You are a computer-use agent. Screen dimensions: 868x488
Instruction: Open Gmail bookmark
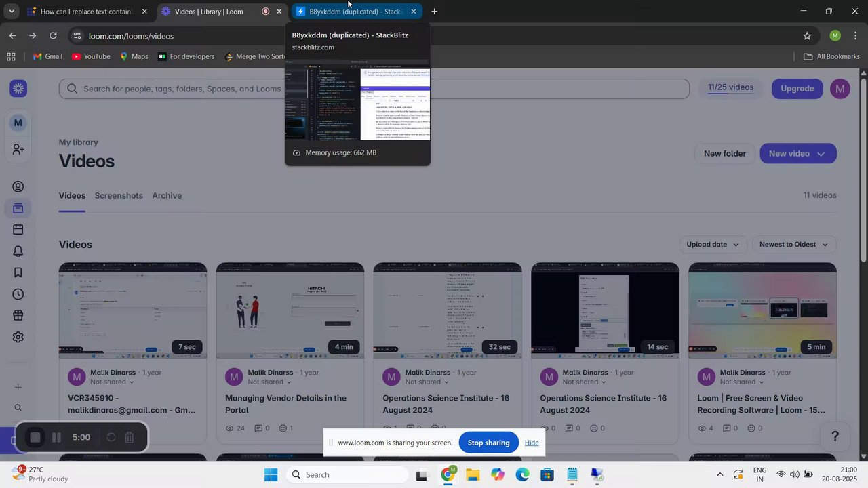pyautogui.click(x=47, y=56)
